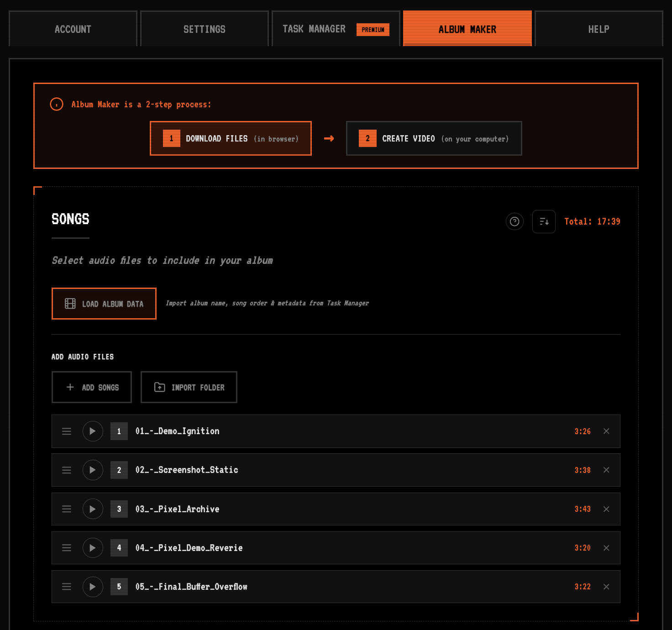Switch to the Settings tab
This screenshot has width=672, height=630.
204,29
